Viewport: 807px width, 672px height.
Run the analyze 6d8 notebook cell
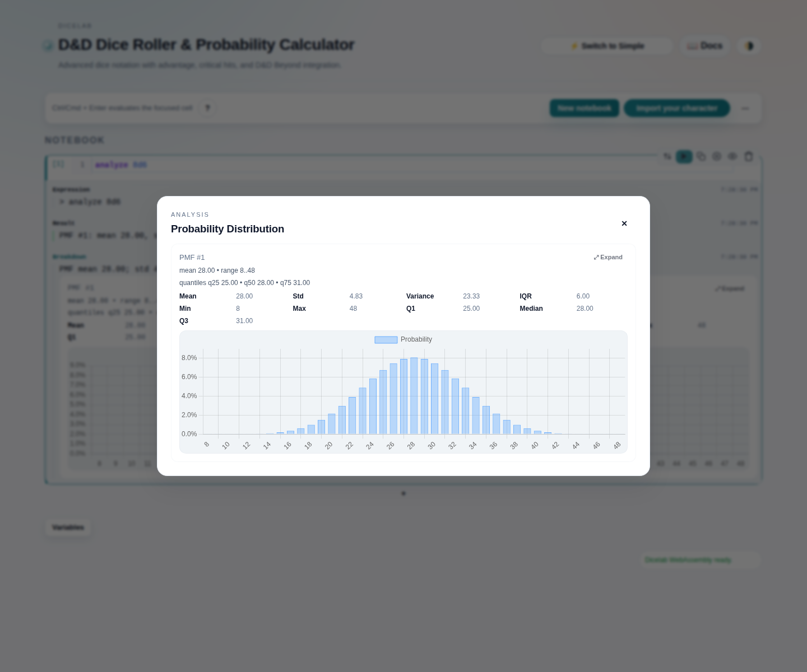coord(684,157)
